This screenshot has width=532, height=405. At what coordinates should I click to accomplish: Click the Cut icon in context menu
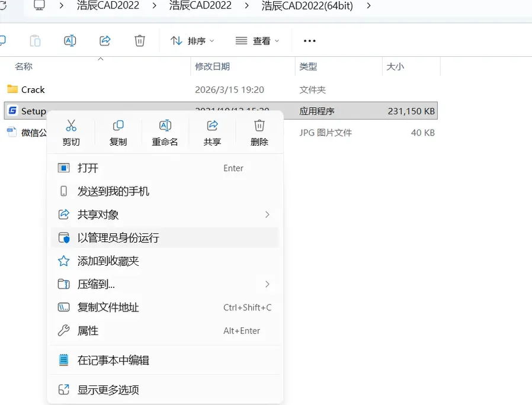coord(71,126)
